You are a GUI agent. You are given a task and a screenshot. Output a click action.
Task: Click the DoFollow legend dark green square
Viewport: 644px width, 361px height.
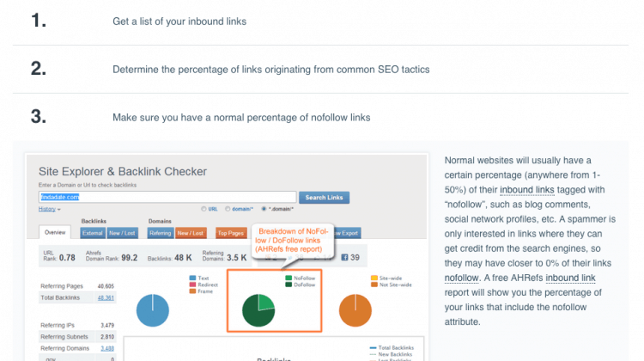click(x=289, y=285)
